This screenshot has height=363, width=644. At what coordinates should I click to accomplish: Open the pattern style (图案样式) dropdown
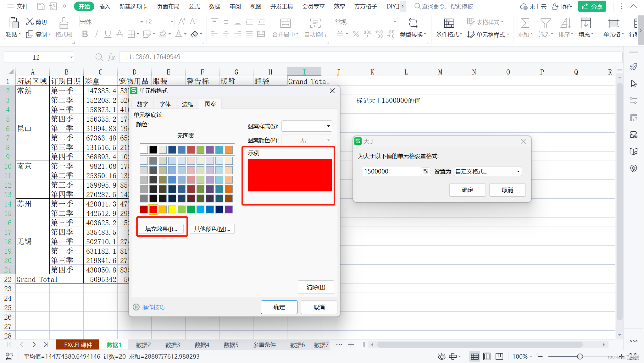(x=328, y=126)
